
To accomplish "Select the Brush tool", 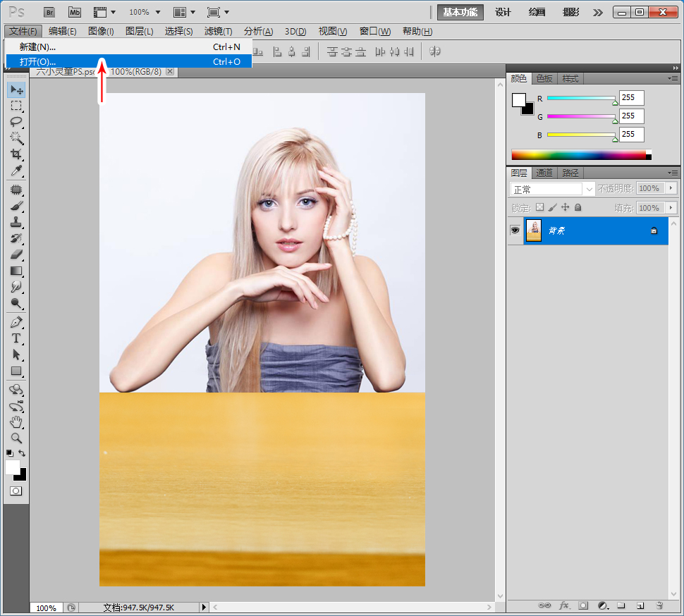I will [x=17, y=206].
